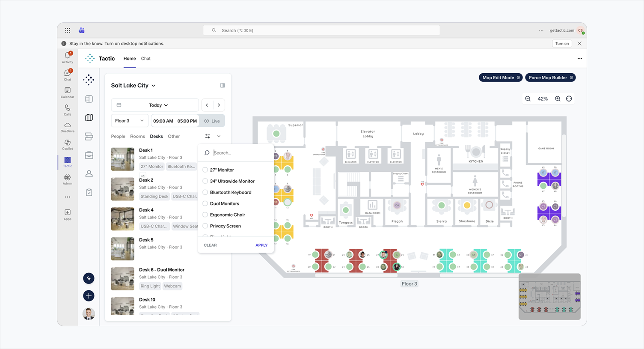Open the Calls app in Teams
The height and width of the screenshot is (349, 644).
(68, 110)
